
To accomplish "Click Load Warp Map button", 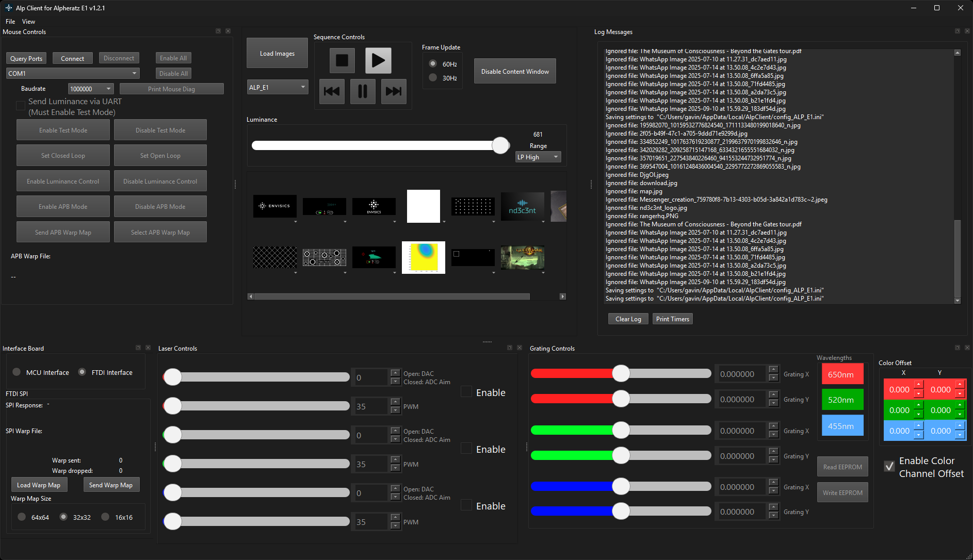I will 39,485.
